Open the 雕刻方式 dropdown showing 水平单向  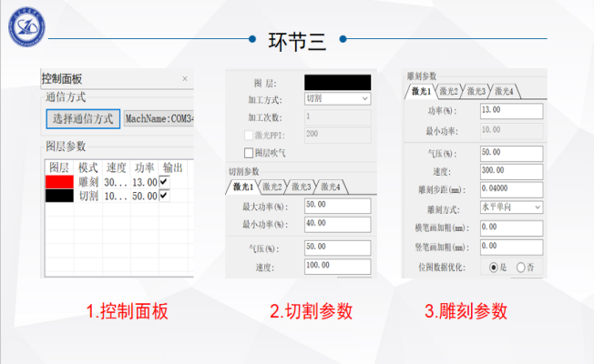[x=511, y=207]
